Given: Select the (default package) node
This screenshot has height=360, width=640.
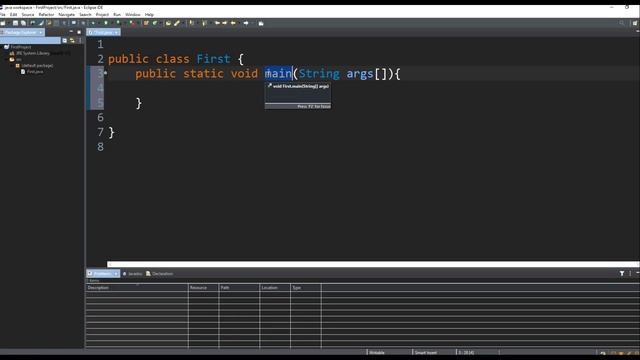Looking at the screenshot, I should 34,65.
